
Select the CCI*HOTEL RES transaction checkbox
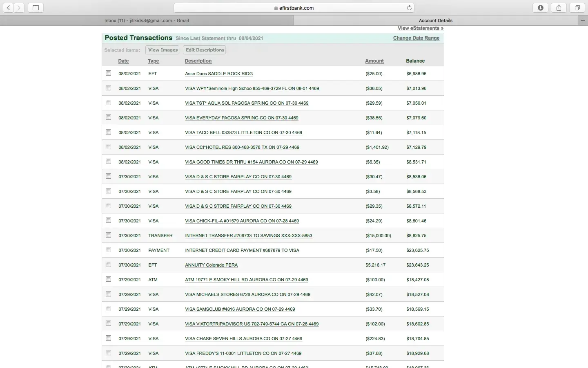coord(108,147)
